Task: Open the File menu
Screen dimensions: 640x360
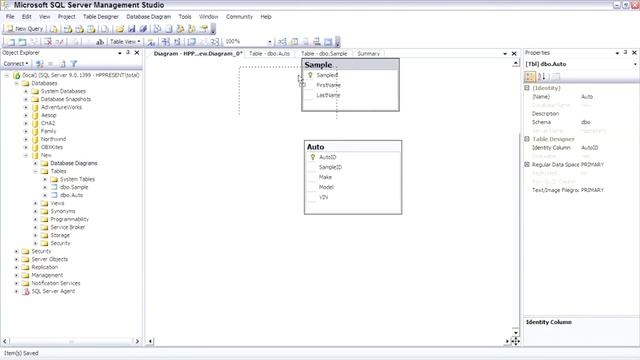Action: click(x=10, y=17)
